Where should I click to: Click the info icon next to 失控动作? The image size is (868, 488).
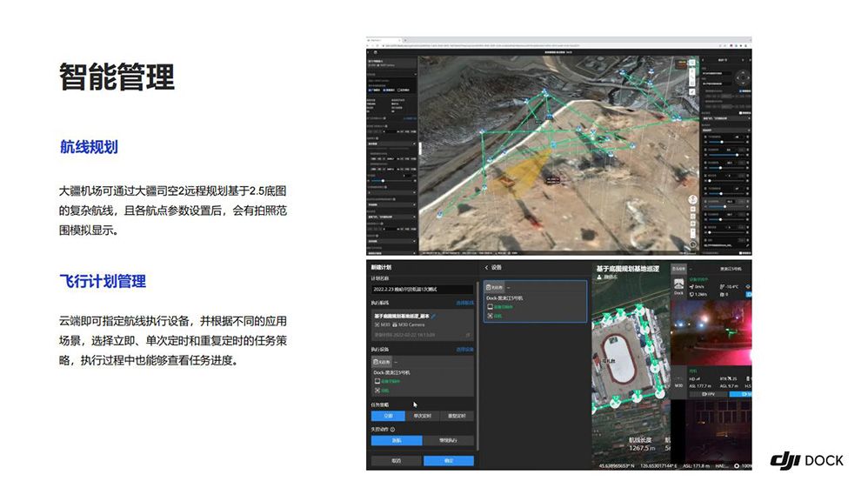[x=393, y=429]
